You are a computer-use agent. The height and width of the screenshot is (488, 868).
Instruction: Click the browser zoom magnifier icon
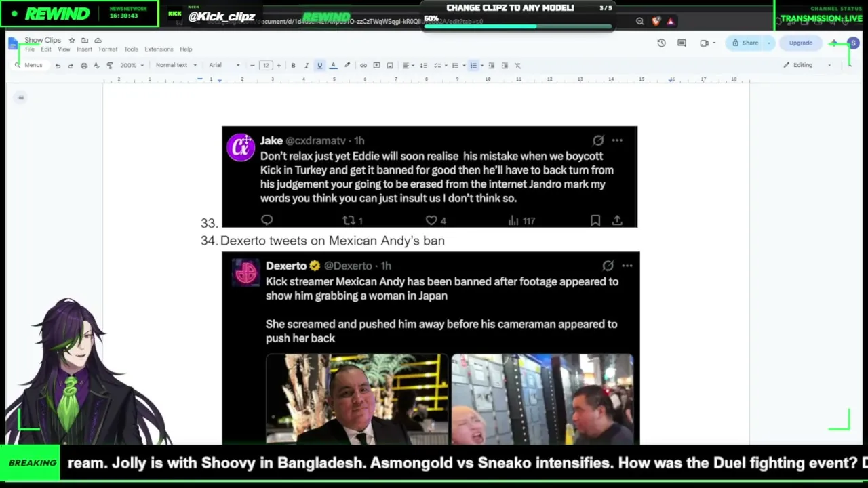pos(639,21)
